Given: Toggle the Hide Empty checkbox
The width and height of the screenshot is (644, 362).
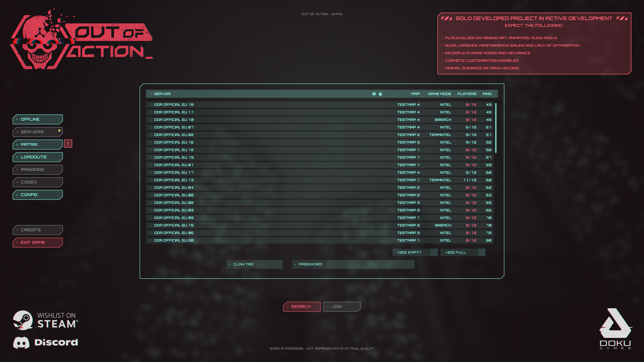Looking at the screenshot, I should [434, 252].
